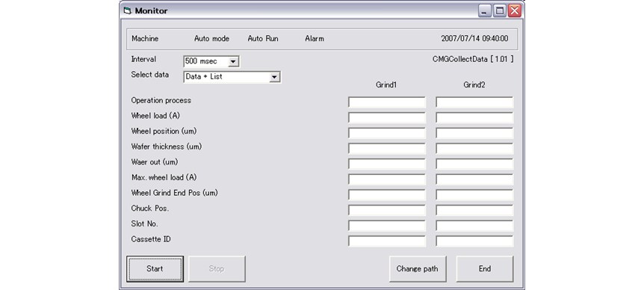Focus Grind1 Wheel position (um) field
644x290 pixels.
tap(387, 133)
